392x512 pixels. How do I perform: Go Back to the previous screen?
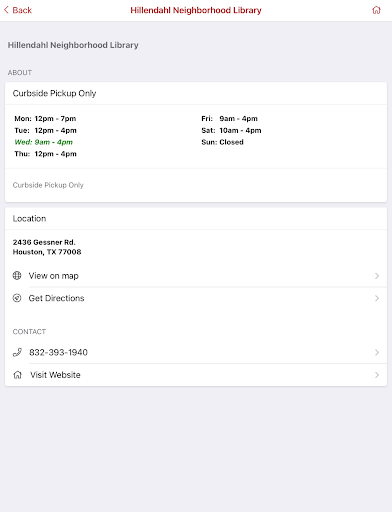point(18,10)
